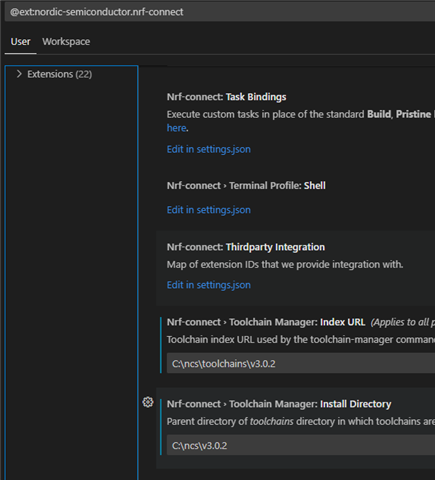Open Edit in settings.json under Thirdparty Integration
The height and width of the screenshot is (480, 435).
click(x=209, y=285)
